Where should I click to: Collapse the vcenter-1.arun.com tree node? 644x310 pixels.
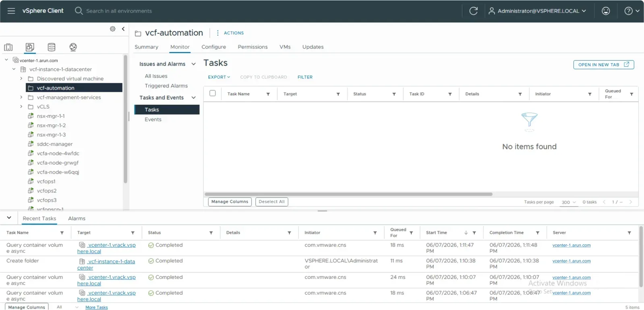pyautogui.click(x=6, y=60)
